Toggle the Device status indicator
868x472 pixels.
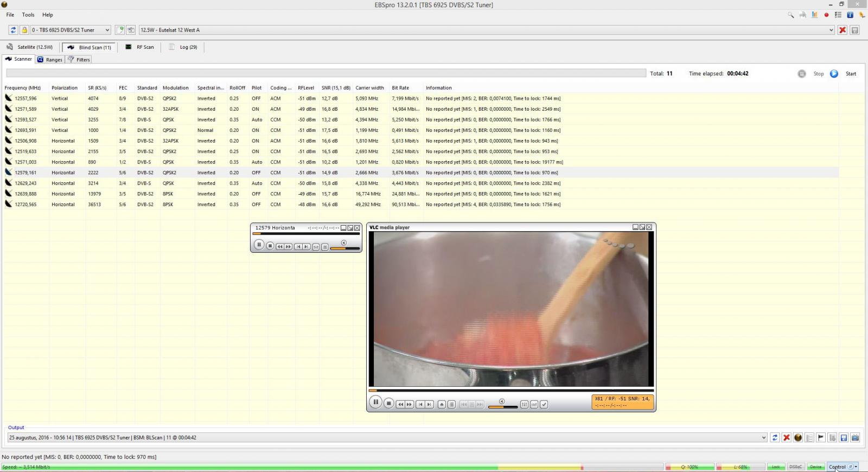[816, 467]
